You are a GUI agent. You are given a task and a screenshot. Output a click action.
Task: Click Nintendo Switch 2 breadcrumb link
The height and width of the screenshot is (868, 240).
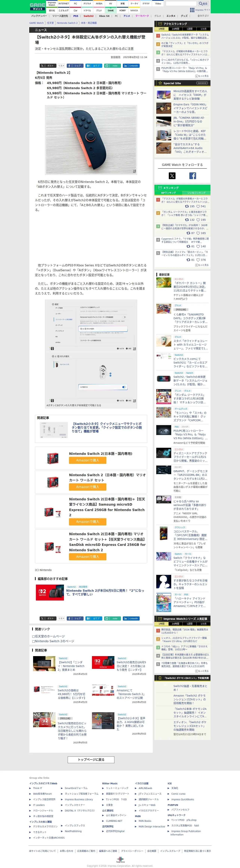67,23
